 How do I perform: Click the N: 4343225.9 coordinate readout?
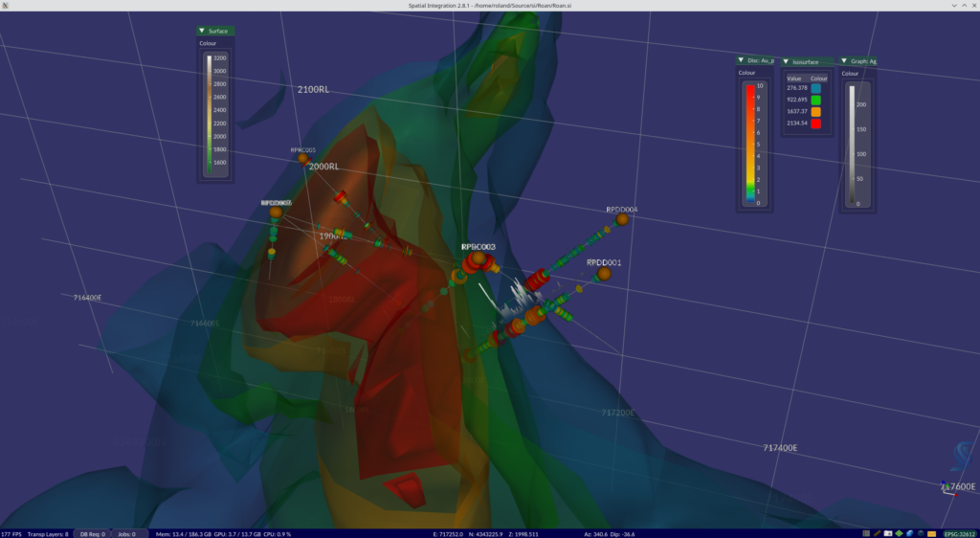point(486,534)
